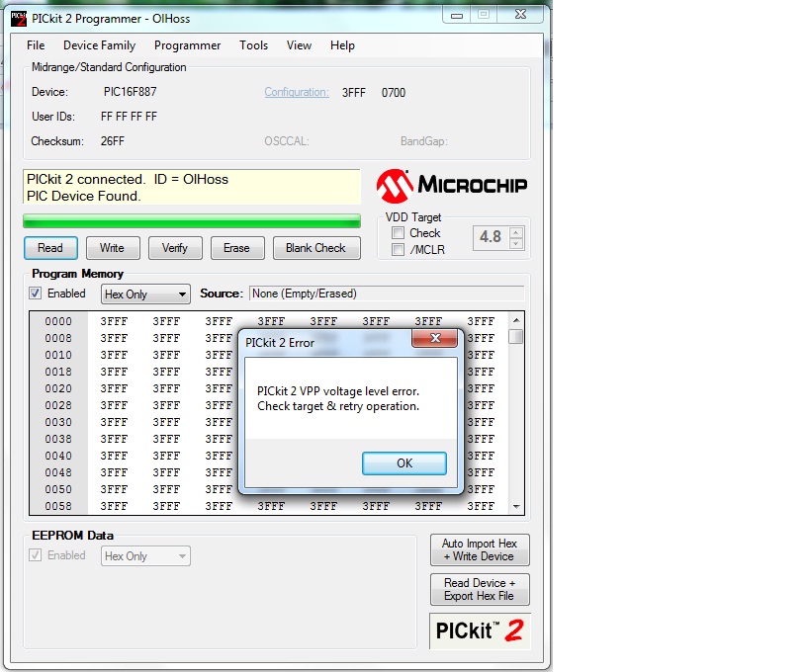Open the Tools menu

click(254, 45)
